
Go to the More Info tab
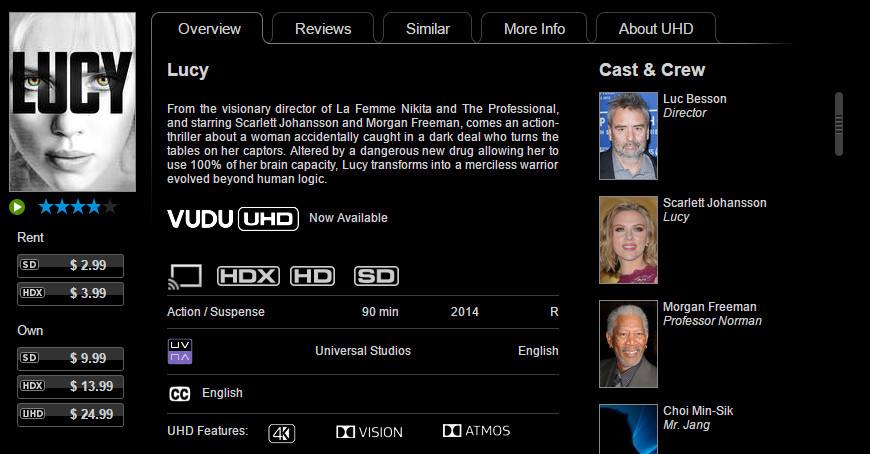coord(534,29)
